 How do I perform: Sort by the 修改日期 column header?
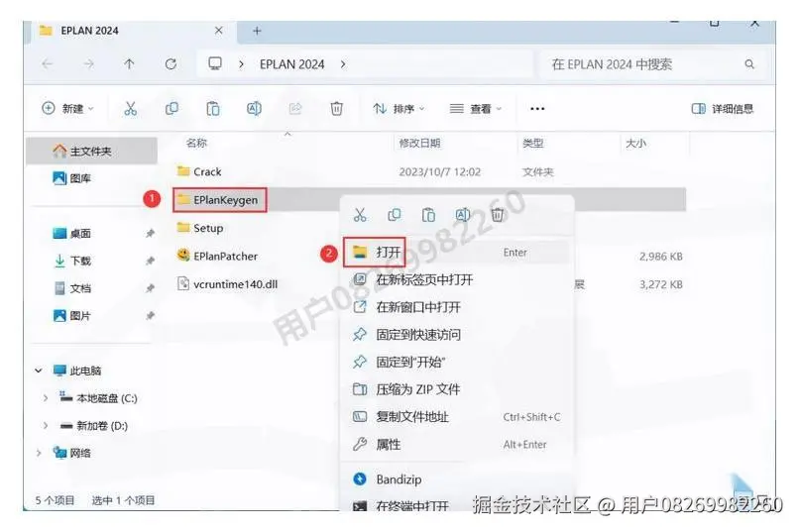coord(420,143)
